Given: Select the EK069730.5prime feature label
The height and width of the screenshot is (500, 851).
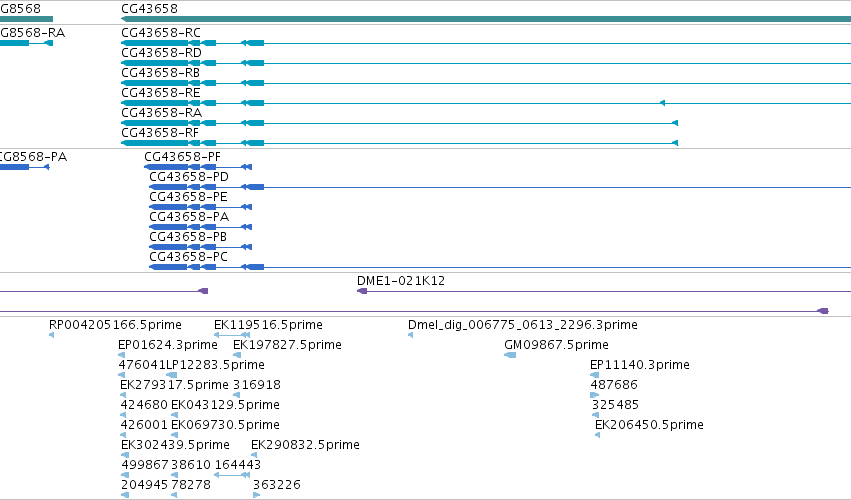Looking at the screenshot, I should [x=225, y=425].
